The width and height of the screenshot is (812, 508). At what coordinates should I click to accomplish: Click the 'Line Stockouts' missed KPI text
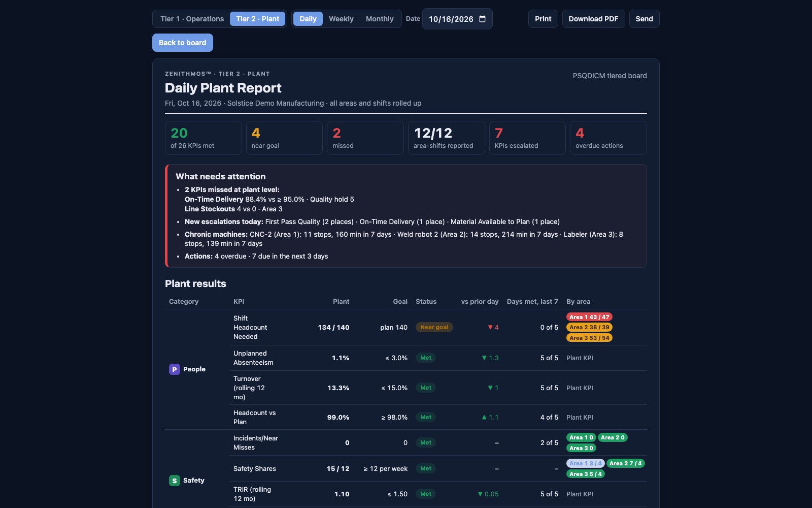(210, 209)
